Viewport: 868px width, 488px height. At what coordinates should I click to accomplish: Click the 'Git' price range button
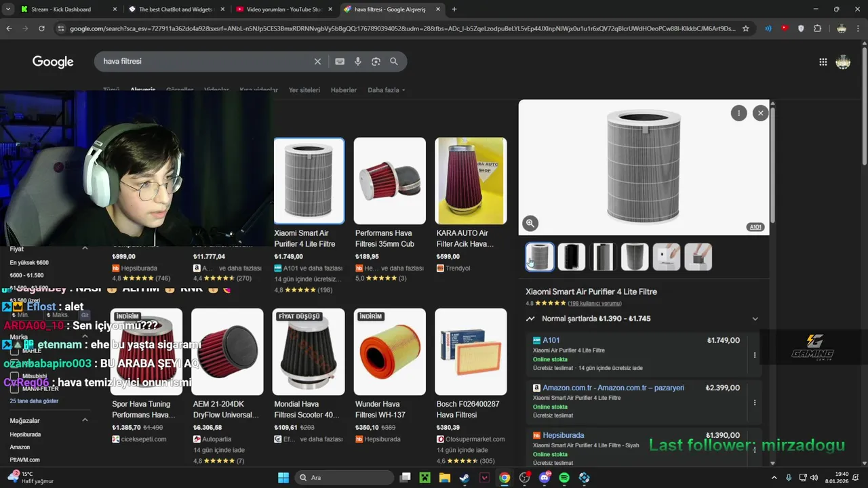coord(85,315)
